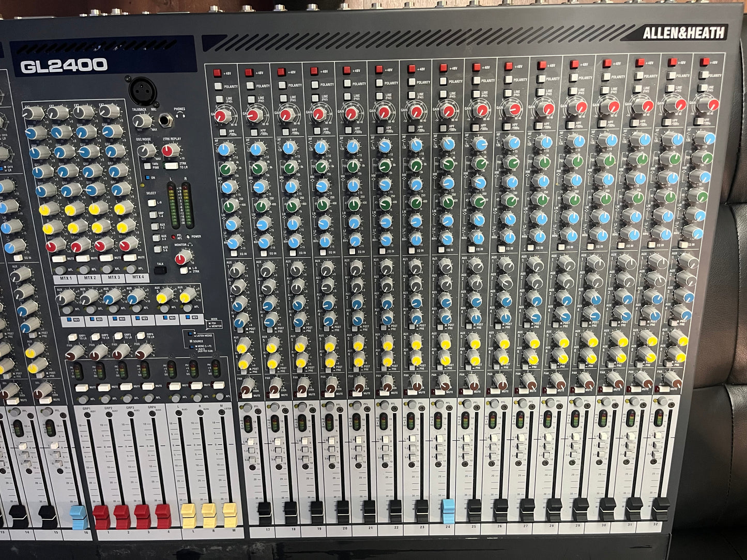Click the L/R stereo LED meter
This screenshot has height=560, width=747.
[x=179, y=205]
